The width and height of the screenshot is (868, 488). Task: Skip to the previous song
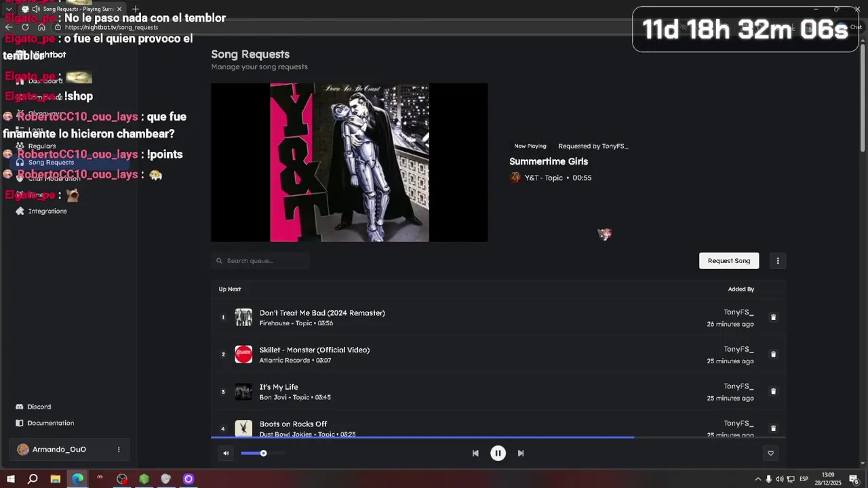click(475, 453)
